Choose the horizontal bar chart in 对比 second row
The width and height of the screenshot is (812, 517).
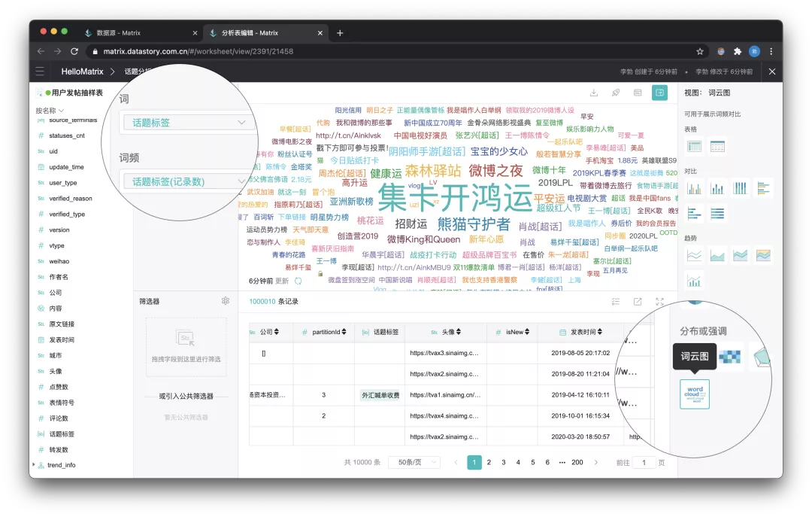coord(695,213)
